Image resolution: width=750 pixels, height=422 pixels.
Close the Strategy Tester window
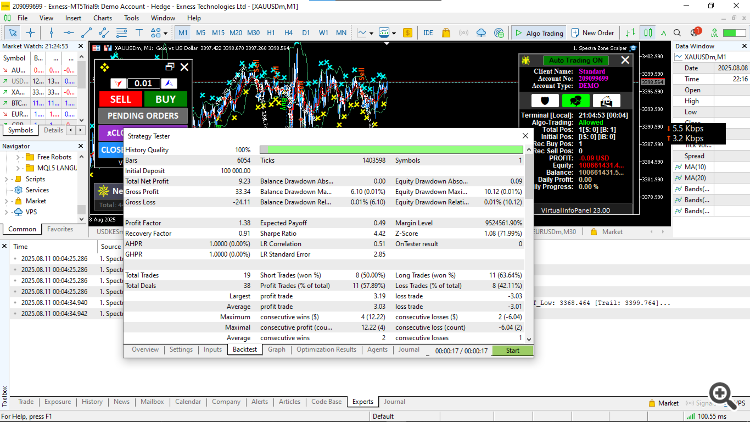coord(525,136)
